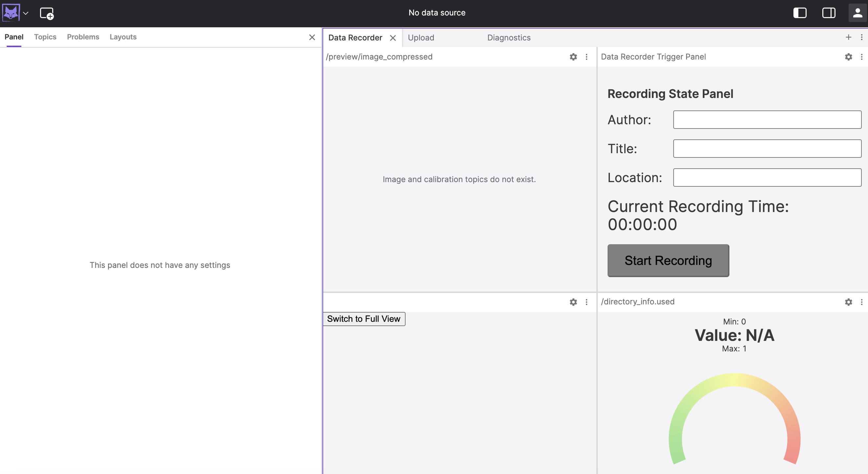Click 'Image and calibration topics do not exist' message
Viewport: 868px width, 474px height.
point(459,179)
